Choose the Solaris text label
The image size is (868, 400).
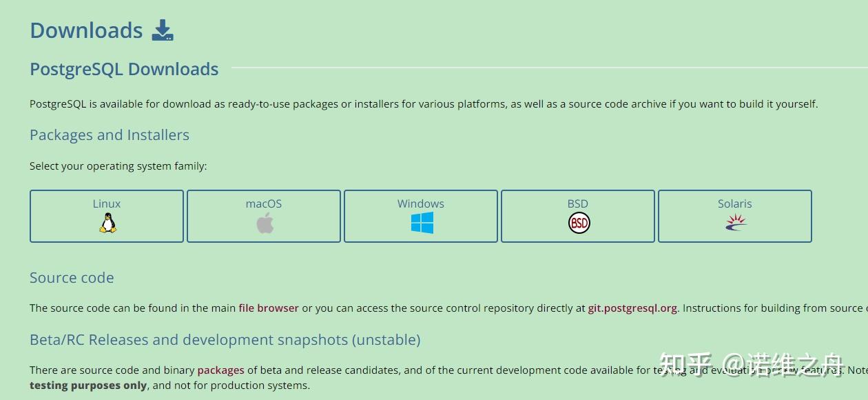tap(735, 203)
